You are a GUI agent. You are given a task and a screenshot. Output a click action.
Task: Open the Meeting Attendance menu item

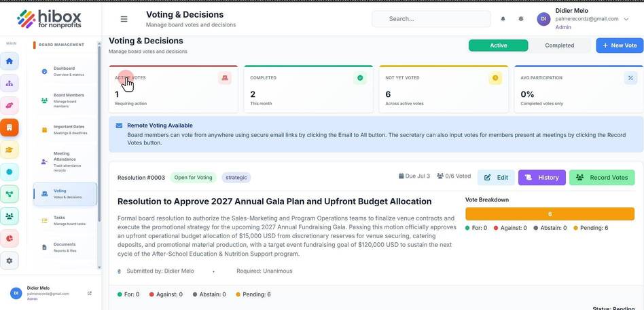tap(65, 161)
